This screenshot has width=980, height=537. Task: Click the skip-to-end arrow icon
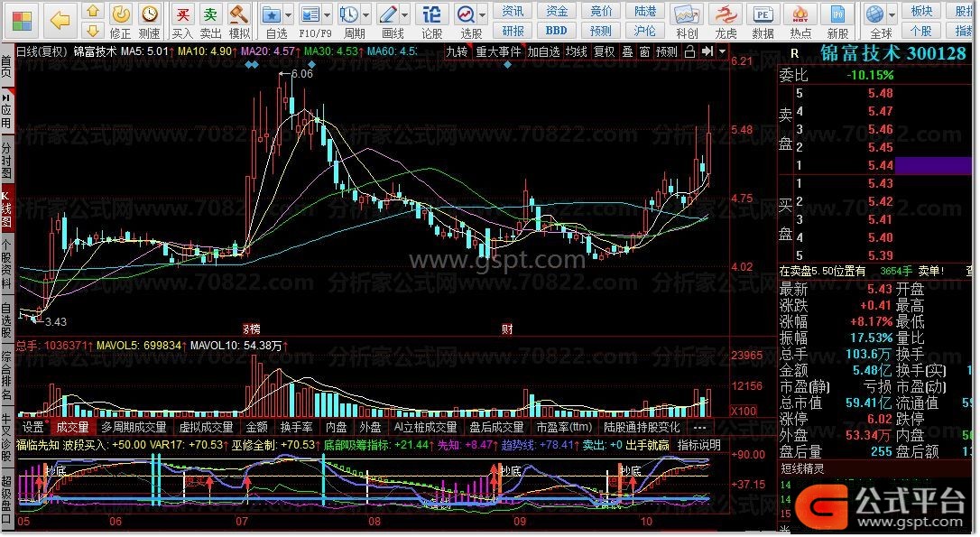[707, 51]
